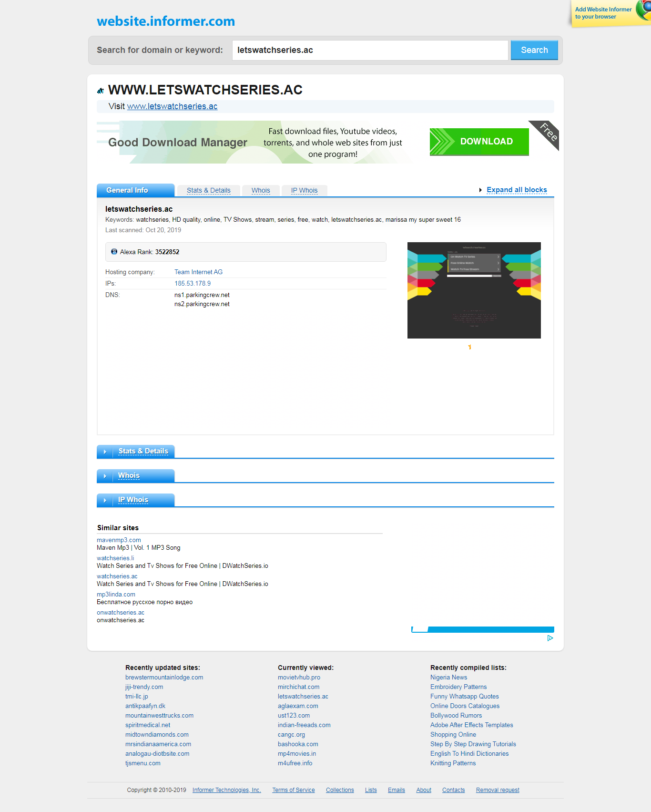
Task: Click the arrow icon beside Expand all blocks
Action: 480,190
